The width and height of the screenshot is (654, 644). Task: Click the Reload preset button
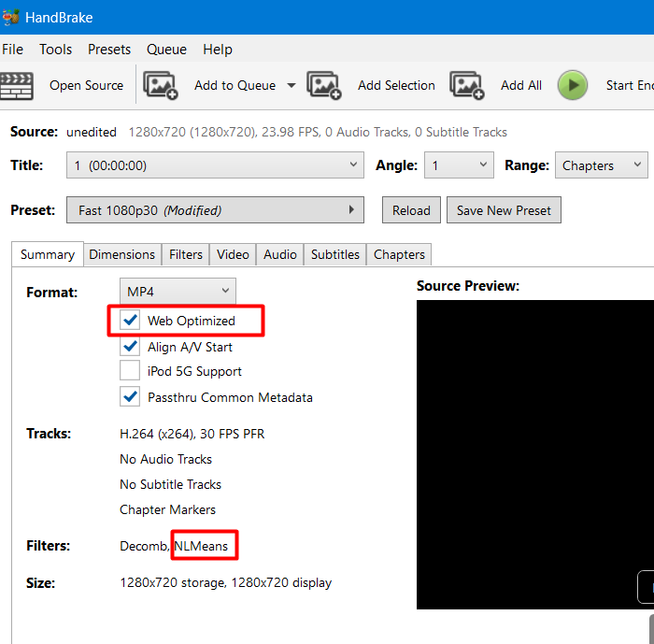click(411, 210)
